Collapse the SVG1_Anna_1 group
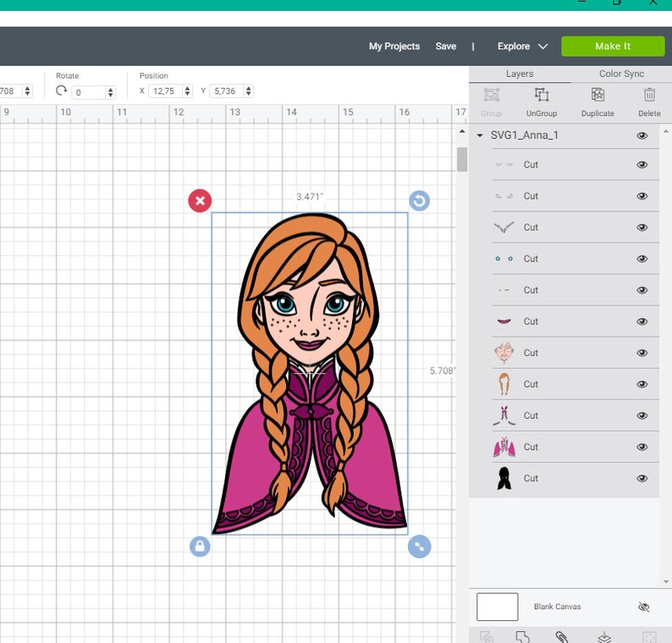 click(x=480, y=135)
